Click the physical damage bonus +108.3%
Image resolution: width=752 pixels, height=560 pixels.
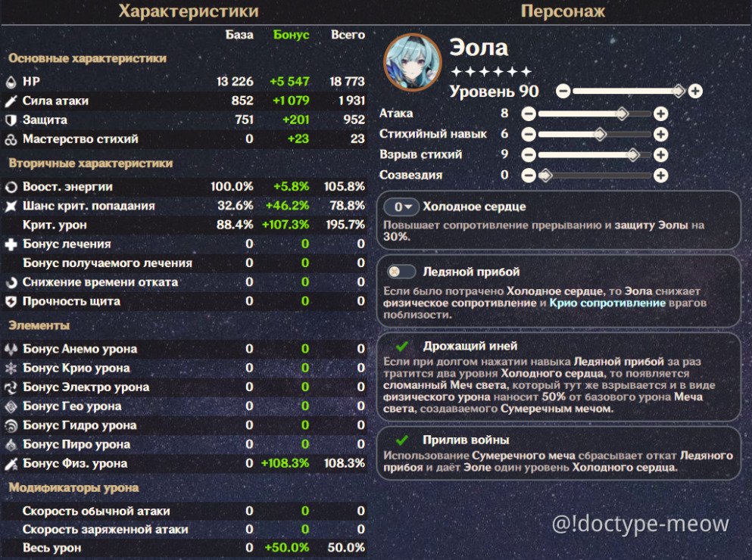coord(285,464)
